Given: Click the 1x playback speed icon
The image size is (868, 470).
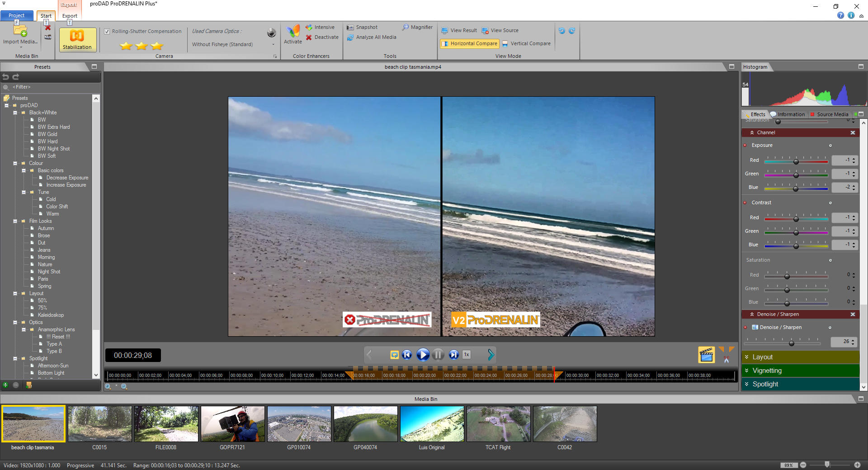Looking at the screenshot, I should pos(467,355).
